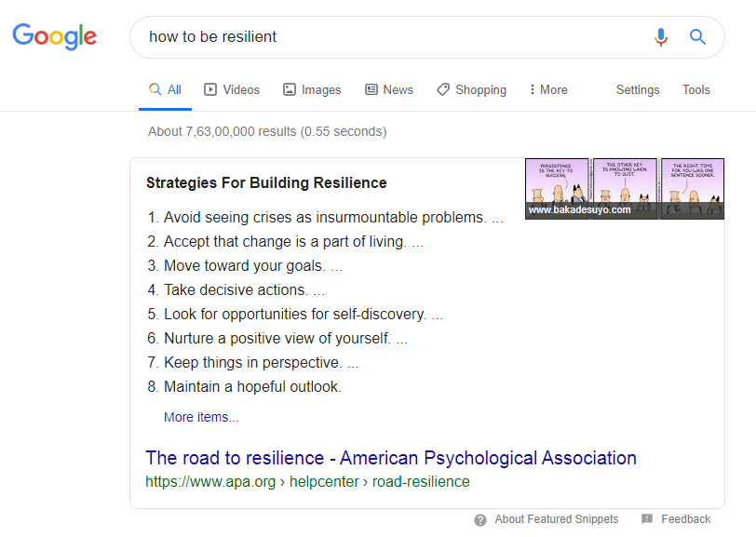Open the bakadesuyo.com comic thumbnail
The width and height of the screenshot is (756, 537).
(625, 189)
